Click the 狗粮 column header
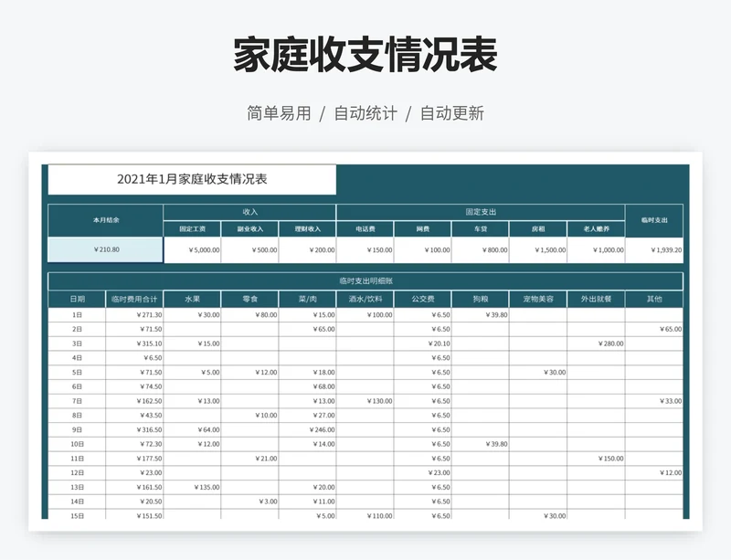 (481, 299)
